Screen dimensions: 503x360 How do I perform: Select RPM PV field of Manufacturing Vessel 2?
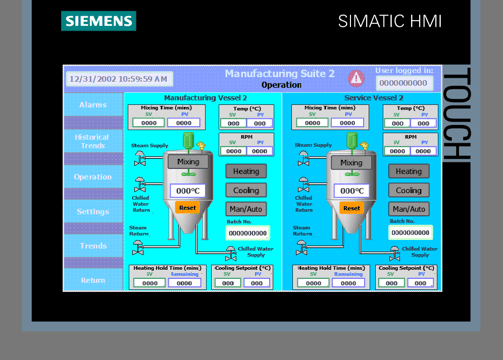(x=260, y=151)
